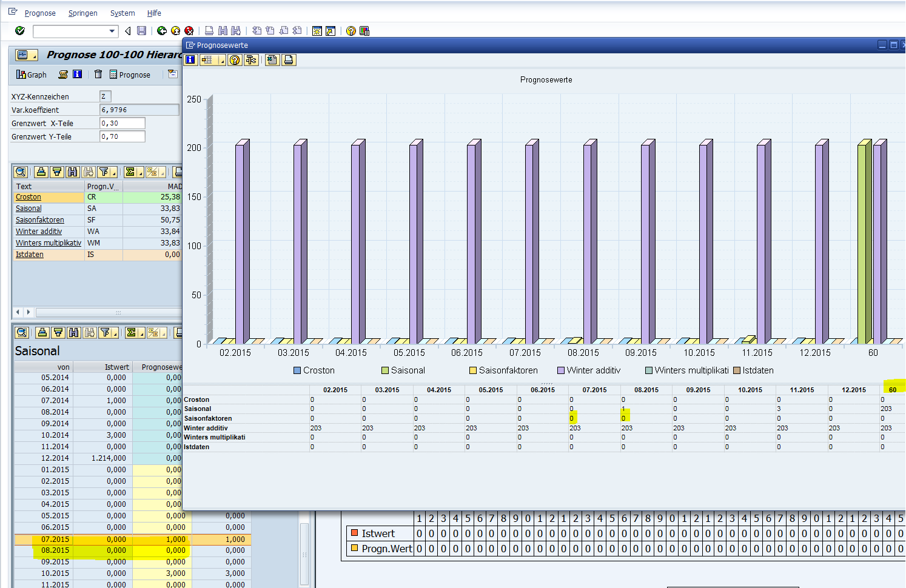This screenshot has height=588, width=906.
Task: Open the Springen menu
Action: tap(82, 13)
